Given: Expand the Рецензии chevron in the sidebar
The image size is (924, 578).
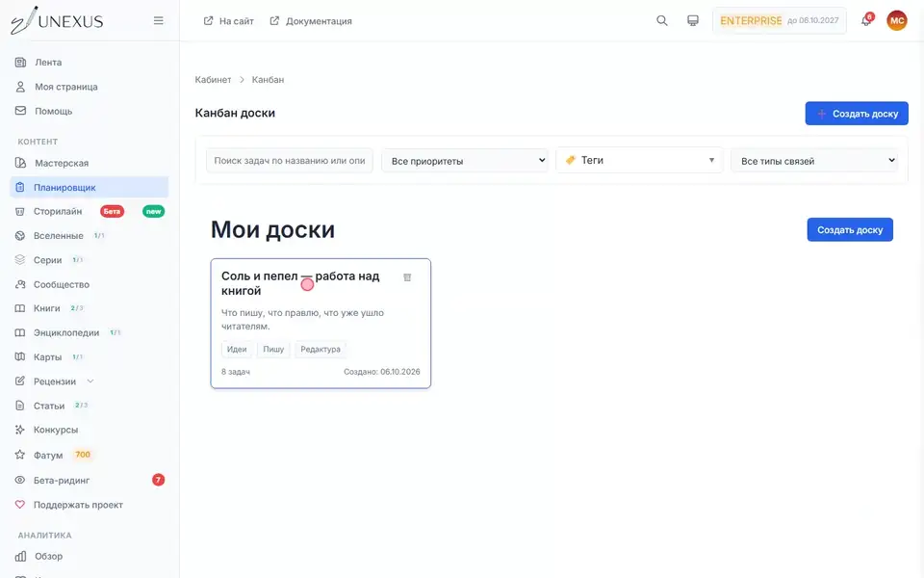Looking at the screenshot, I should tap(90, 381).
